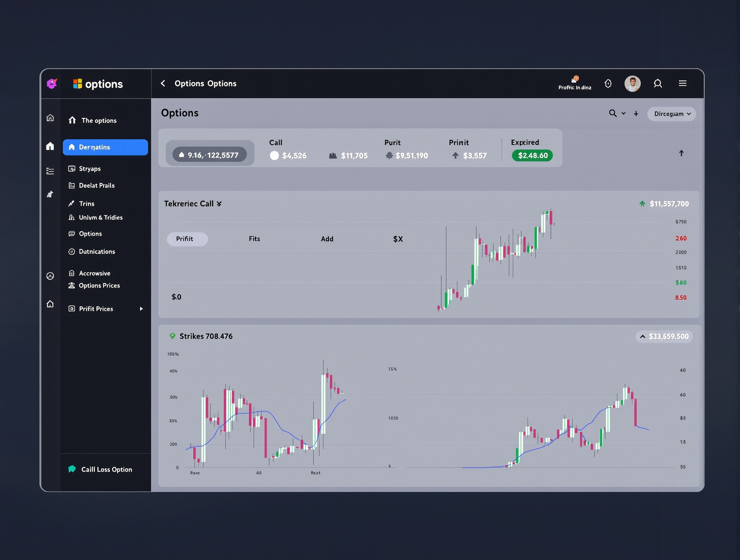Open the search icon near the Options heading
740x560 pixels.
tap(613, 113)
